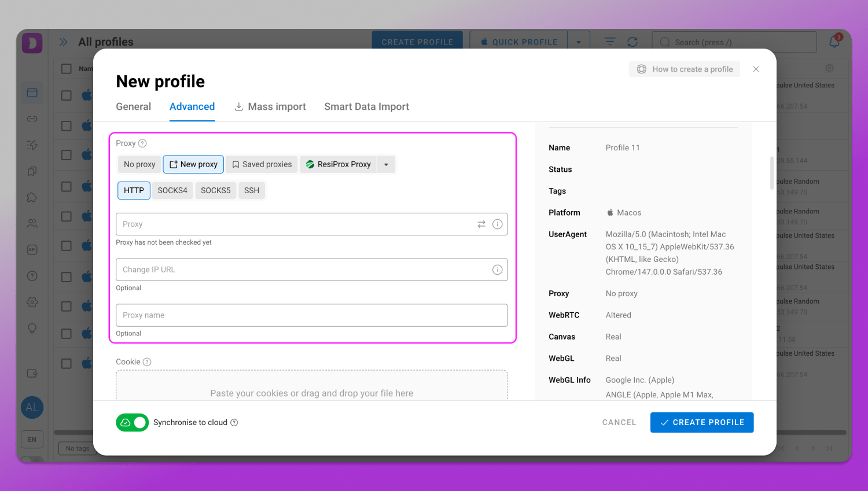
Task: Click the help icon beside Synchronise to cloud
Action: 234,423
